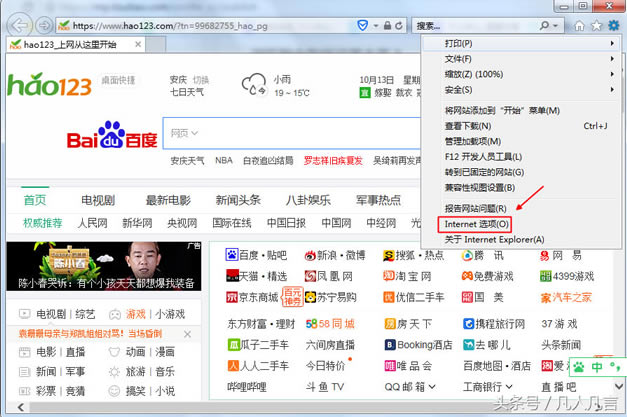Open Favorites star icon
This screenshot has height=417, width=627.
point(596,26)
